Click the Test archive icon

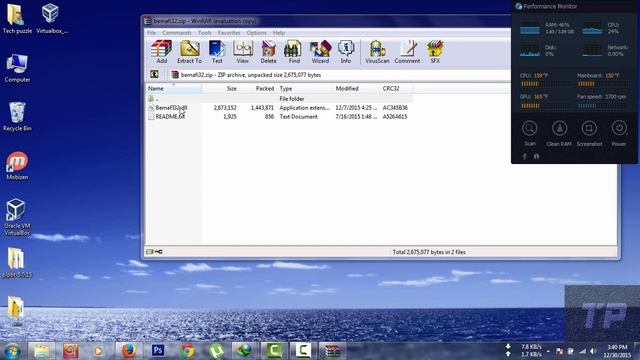click(x=217, y=52)
